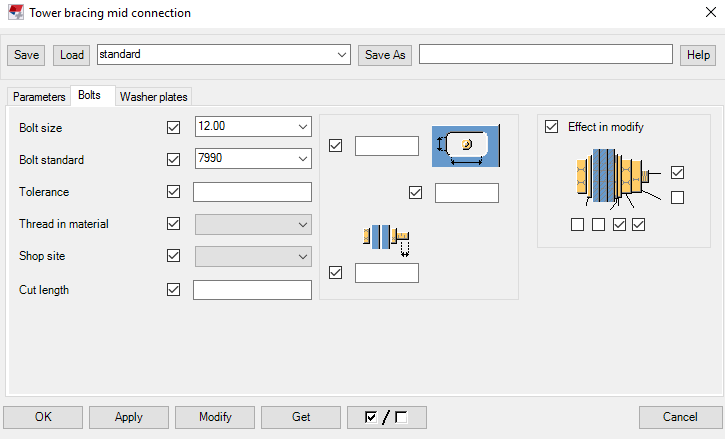Click the Save As button
The width and height of the screenshot is (725, 439).
[385, 54]
